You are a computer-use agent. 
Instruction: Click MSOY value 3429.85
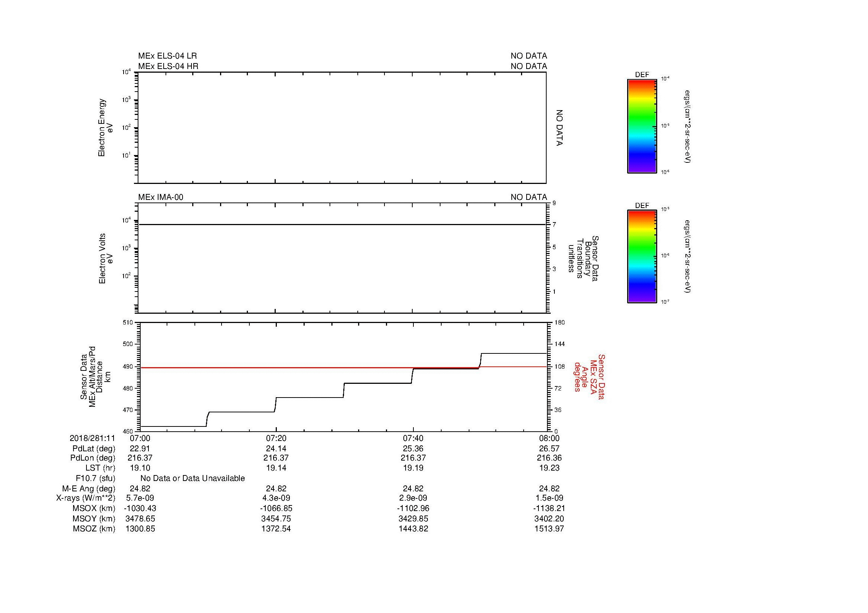(x=413, y=519)
